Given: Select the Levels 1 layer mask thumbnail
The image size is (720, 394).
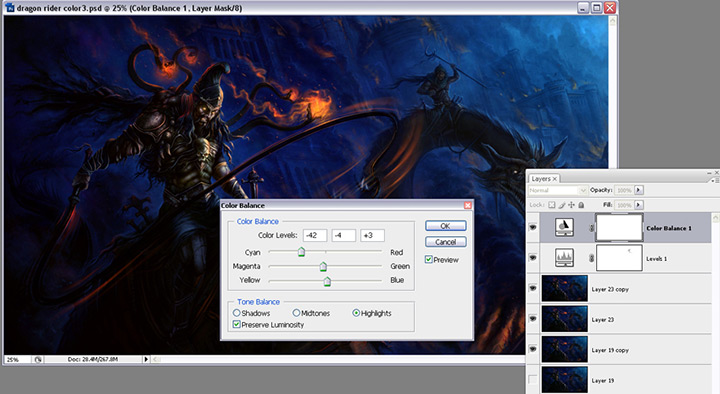Looking at the screenshot, I should pos(619,258).
